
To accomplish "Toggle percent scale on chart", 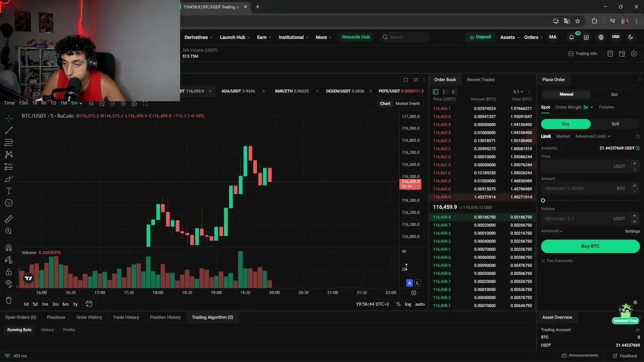I will pyautogui.click(x=398, y=304).
